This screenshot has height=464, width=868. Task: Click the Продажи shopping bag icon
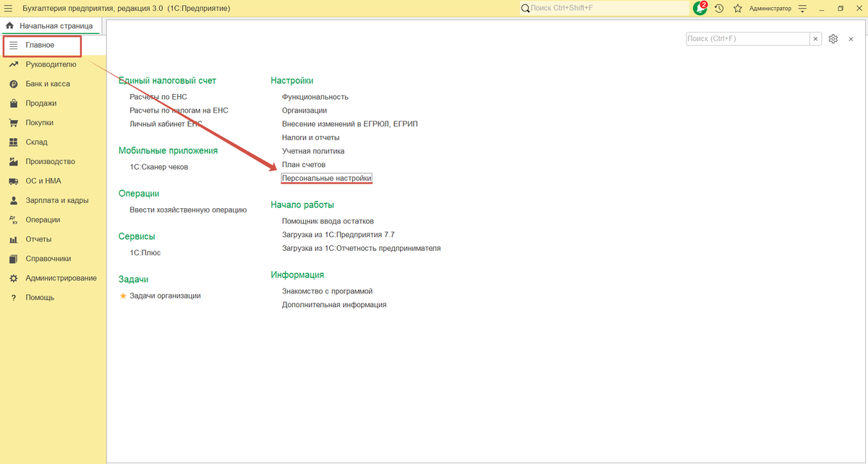coord(13,103)
